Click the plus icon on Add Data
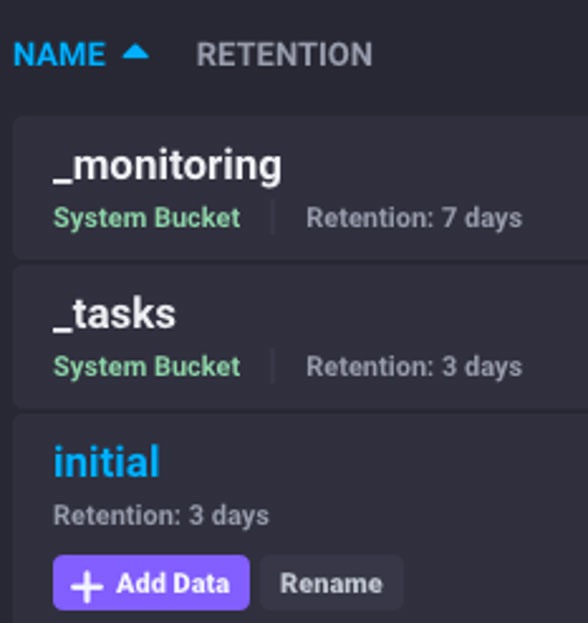 87,586
